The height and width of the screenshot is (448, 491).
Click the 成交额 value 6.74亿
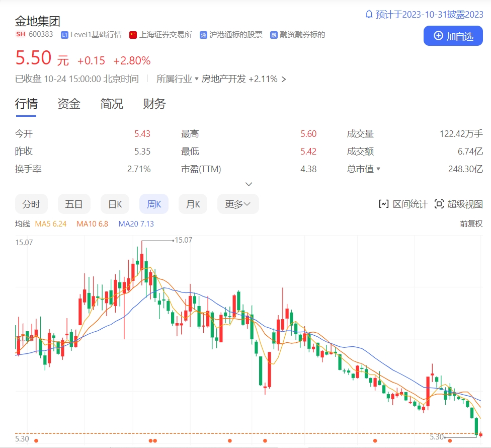coord(470,152)
